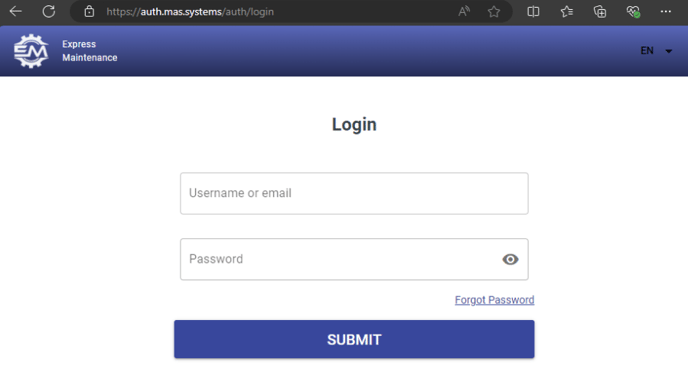The height and width of the screenshot is (391, 688).
Task: Open Browser essentials heart icon
Action: tap(633, 12)
